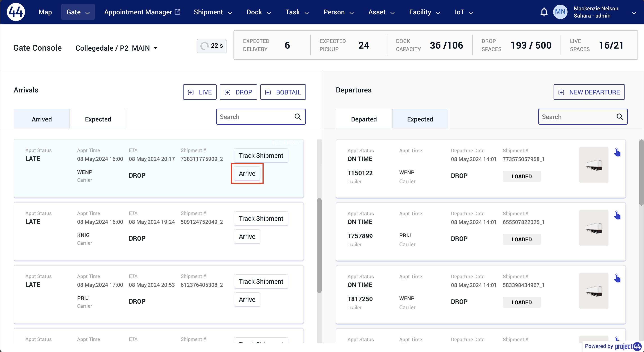The height and width of the screenshot is (352, 644).
Task: Click the Dock Capacity value 36 /106
Action: [x=446, y=45]
